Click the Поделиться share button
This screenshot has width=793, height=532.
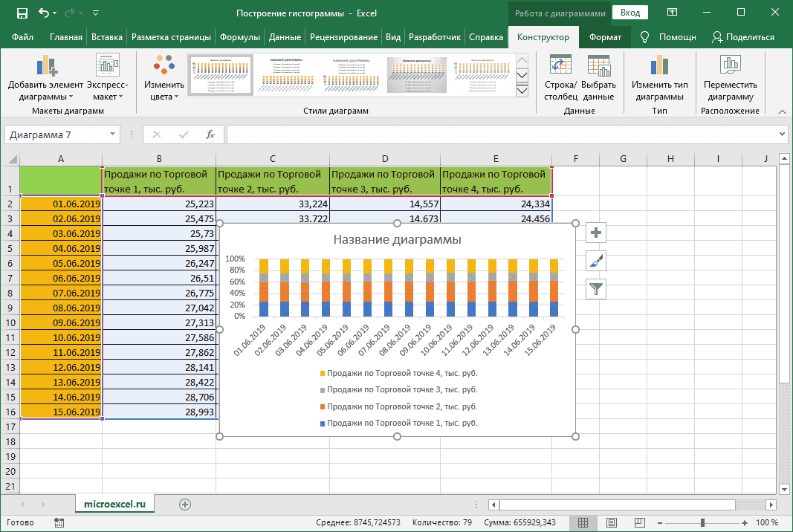742,37
